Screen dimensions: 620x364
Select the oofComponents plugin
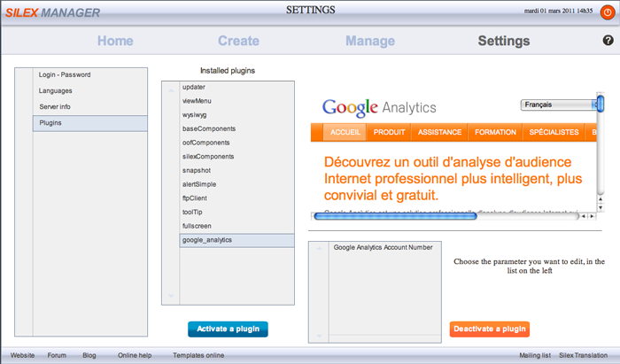click(236, 143)
